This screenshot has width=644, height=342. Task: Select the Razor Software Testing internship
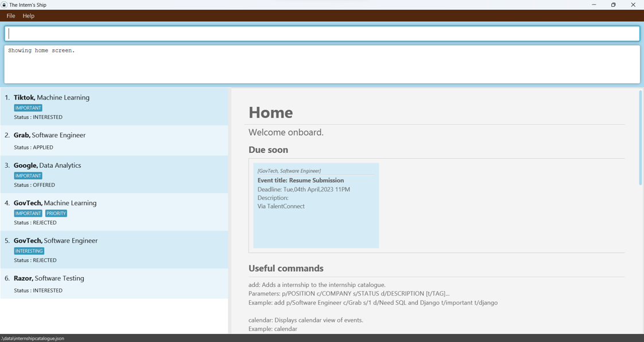(114, 283)
